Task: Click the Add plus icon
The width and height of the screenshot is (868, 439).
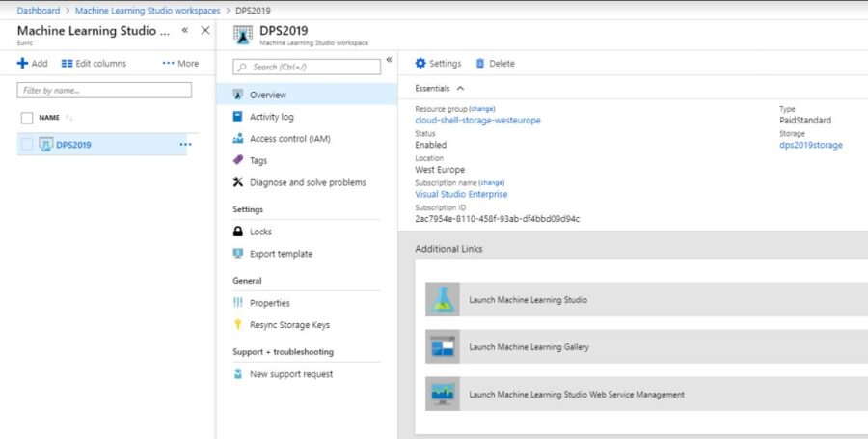Action: coord(22,63)
